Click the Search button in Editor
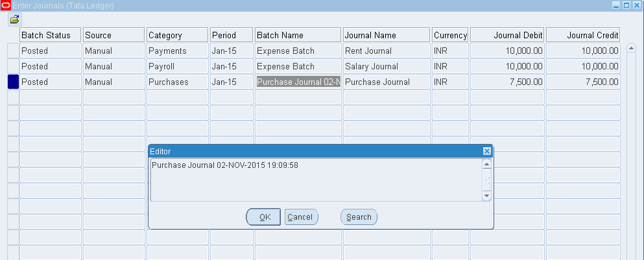The height and width of the screenshot is (260, 644). pyautogui.click(x=359, y=217)
